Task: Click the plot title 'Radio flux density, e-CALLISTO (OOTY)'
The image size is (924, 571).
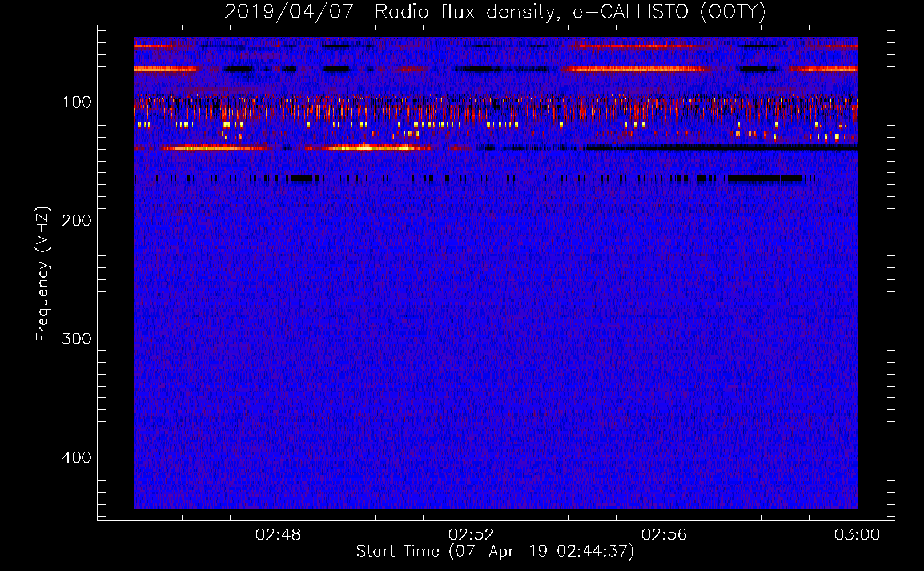Action: click(x=570, y=12)
